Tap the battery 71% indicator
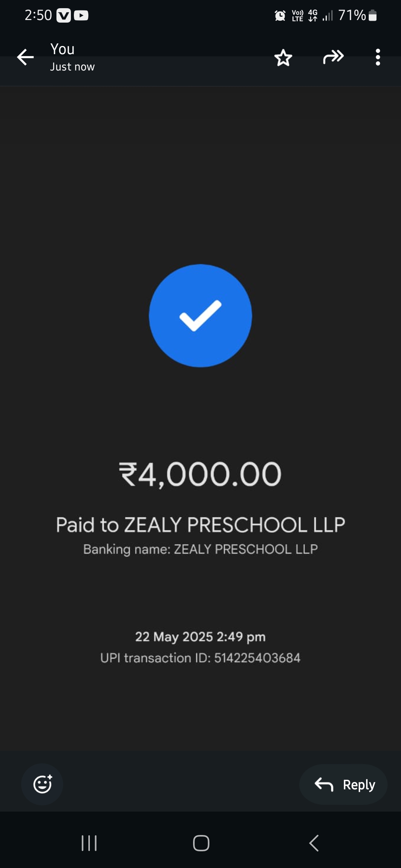 point(358,16)
